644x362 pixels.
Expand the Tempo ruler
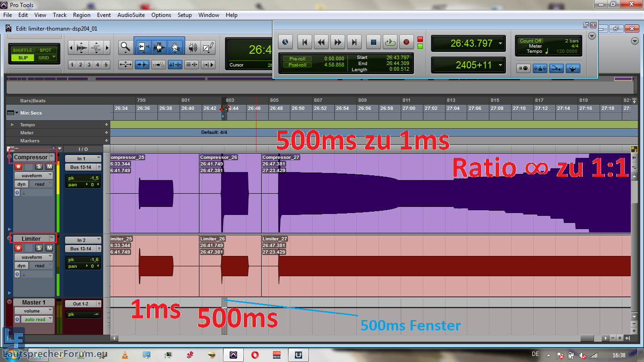click(x=12, y=125)
